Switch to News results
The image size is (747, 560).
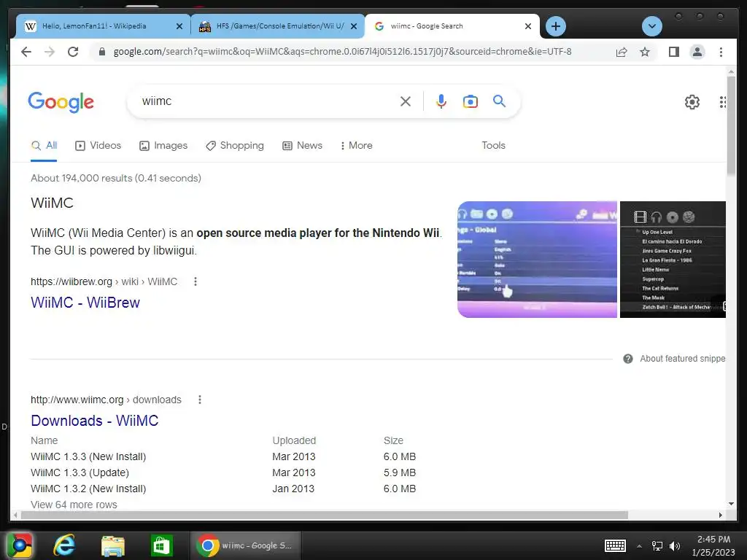pyautogui.click(x=303, y=146)
